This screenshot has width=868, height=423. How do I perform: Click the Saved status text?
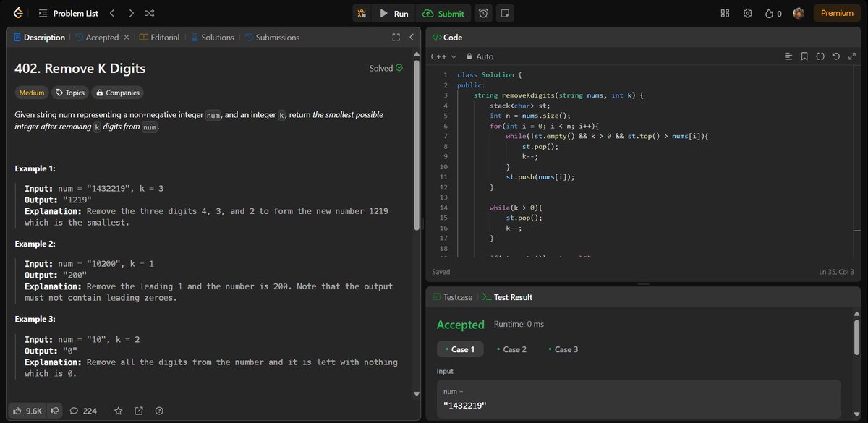pyautogui.click(x=441, y=272)
